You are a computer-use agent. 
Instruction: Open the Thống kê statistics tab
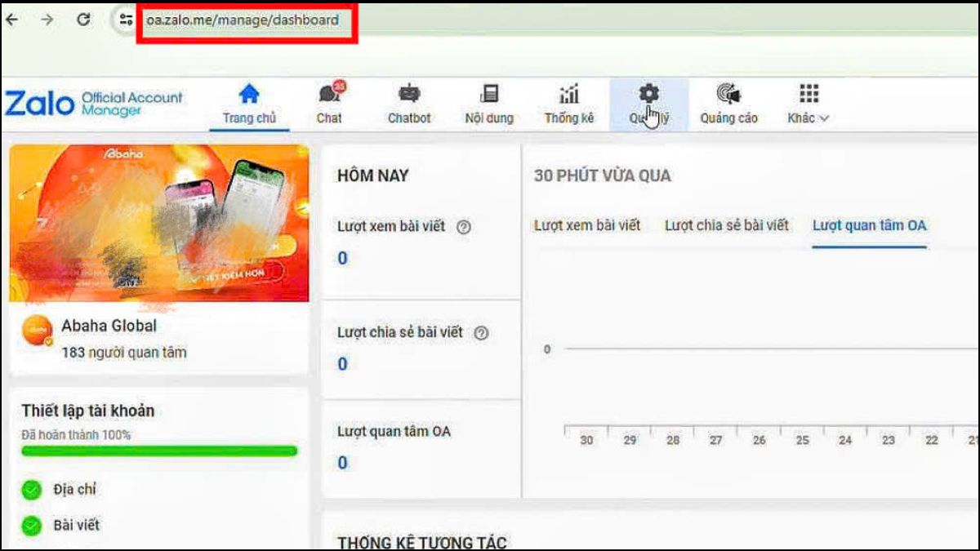pos(569,104)
